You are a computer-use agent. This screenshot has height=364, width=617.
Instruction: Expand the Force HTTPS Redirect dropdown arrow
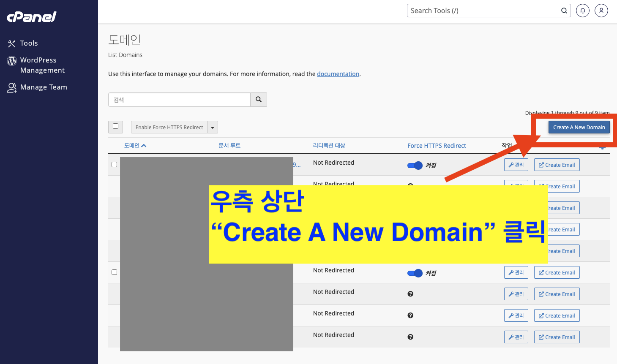tap(213, 127)
